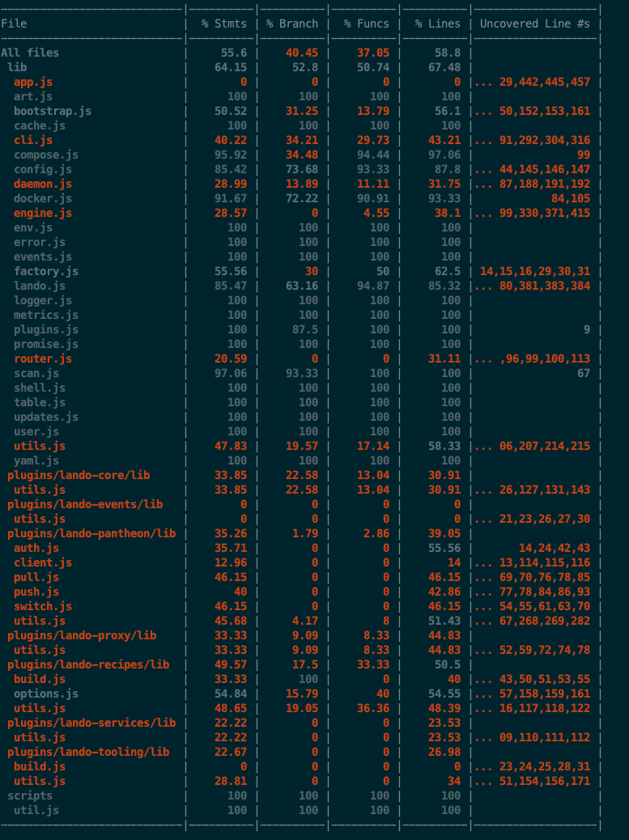Click the 'Uncovered Line #s' column header
This screenshot has width=629, height=840.
click(535, 23)
